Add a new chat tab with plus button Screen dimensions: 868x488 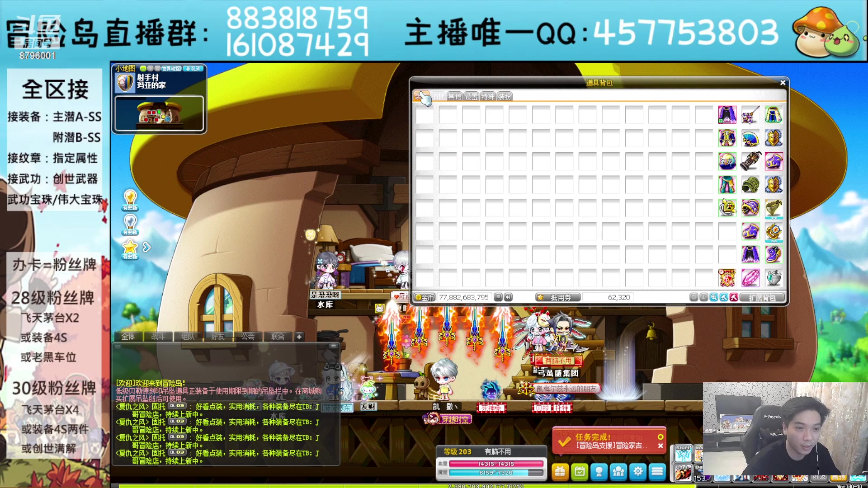click(x=299, y=337)
